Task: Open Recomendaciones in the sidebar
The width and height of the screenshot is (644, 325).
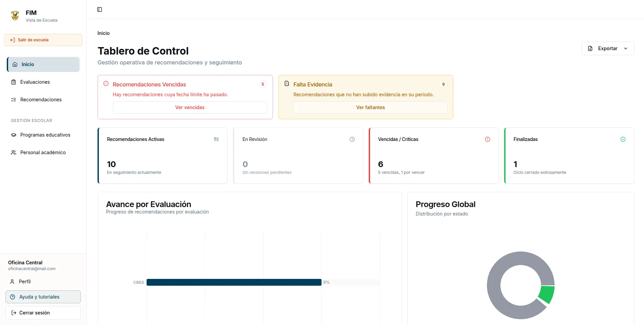Action: (43, 100)
